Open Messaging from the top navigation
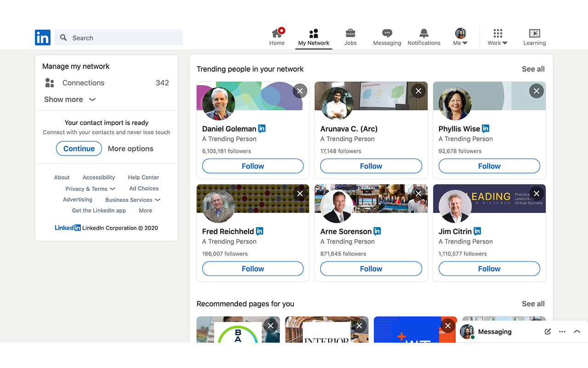Image resolution: width=588 pixels, height=368 pixels. pos(387,34)
